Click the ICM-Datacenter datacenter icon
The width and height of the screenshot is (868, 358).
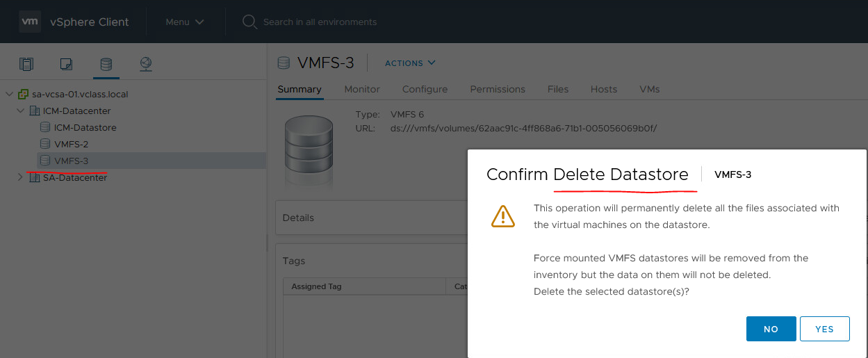coord(35,111)
